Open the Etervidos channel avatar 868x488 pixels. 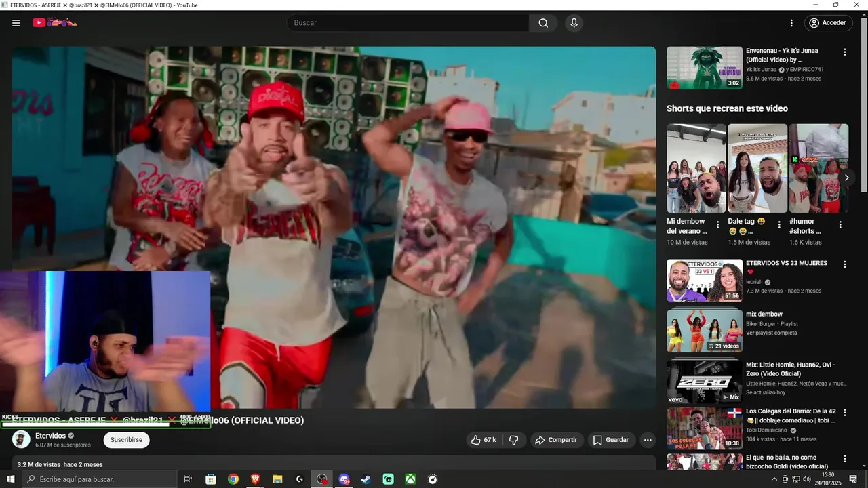21,439
